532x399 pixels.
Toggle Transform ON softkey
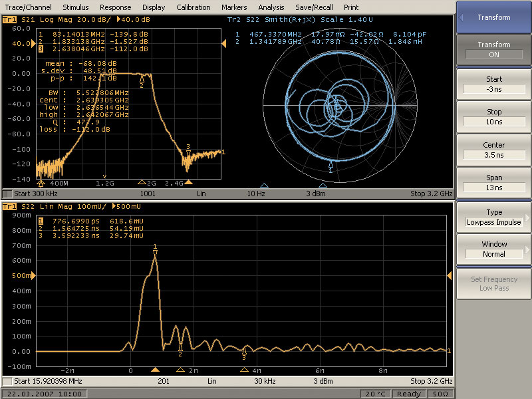(493, 50)
